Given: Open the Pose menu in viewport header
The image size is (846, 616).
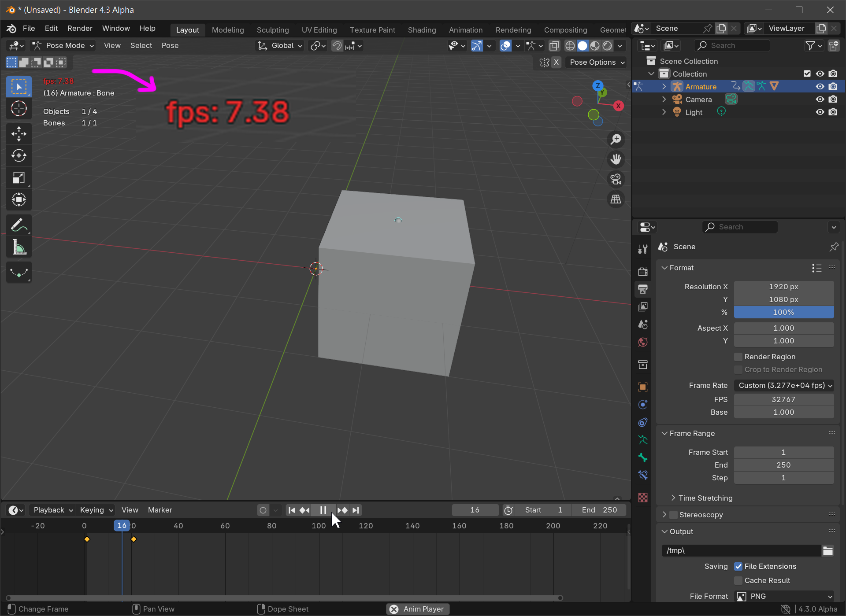Looking at the screenshot, I should pyautogui.click(x=170, y=45).
